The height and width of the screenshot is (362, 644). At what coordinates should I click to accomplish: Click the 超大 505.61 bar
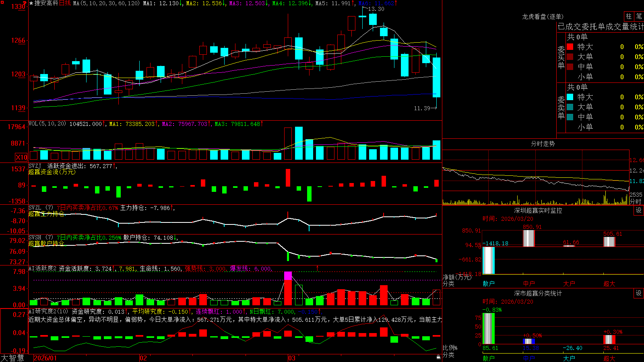pyautogui.click(x=609, y=242)
